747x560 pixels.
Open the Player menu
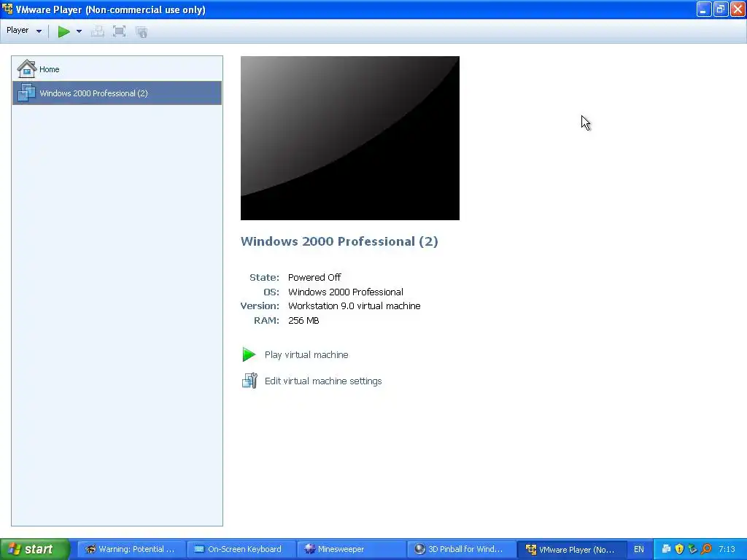24,31
